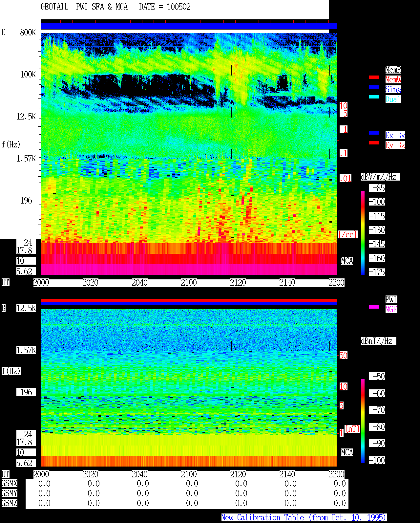Click the -145 color scale value
The width and height of the screenshot is (420, 523).
pyautogui.click(x=377, y=244)
